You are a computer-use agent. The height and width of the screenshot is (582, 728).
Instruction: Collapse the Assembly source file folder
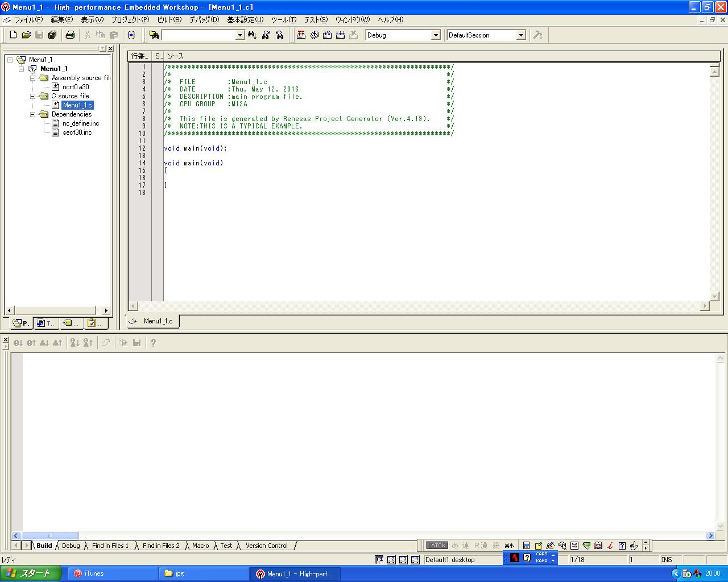click(x=33, y=78)
